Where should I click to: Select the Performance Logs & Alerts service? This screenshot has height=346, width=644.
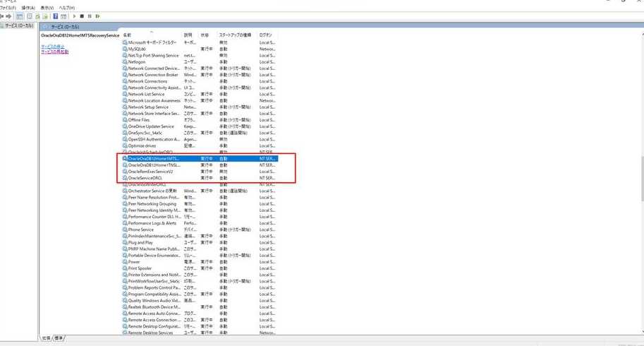click(x=200, y=223)
